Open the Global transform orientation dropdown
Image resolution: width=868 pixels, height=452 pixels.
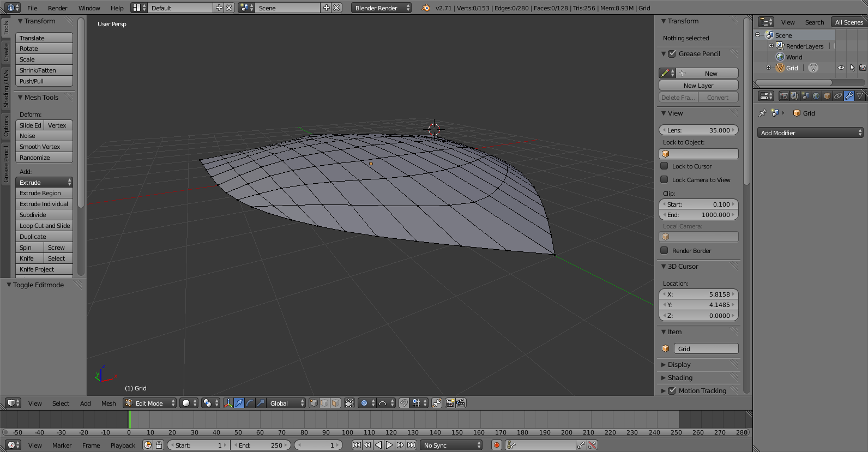[286, 403]
